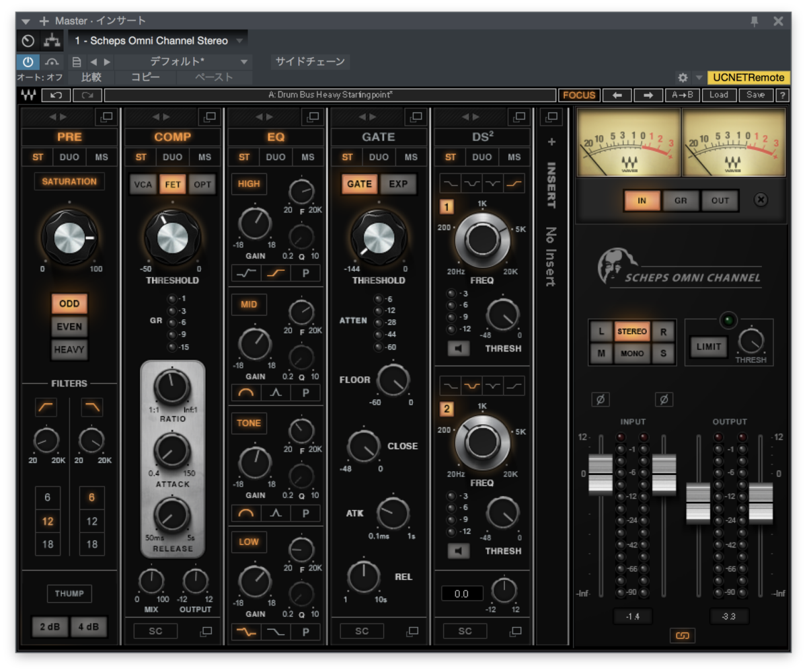The height and width of the screenshot is (672, 807).
Task: Click the DS² 0.0 output value field
Action: coord(462,594)
